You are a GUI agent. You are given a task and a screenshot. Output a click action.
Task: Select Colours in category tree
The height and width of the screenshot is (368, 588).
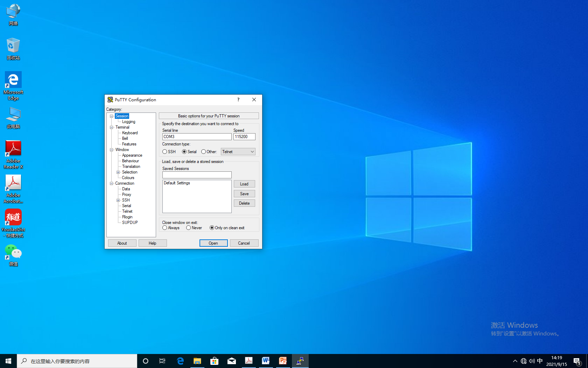click(x=128, y=178)
